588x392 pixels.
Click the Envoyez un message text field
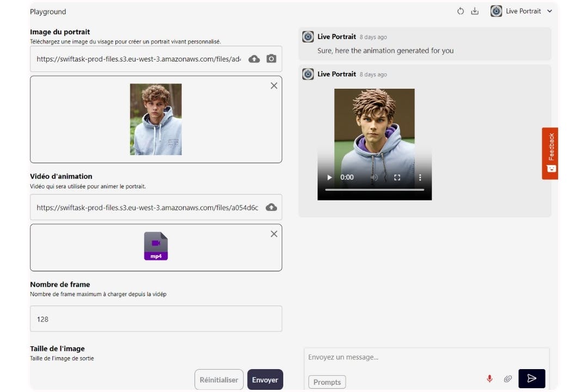(427, 358)
